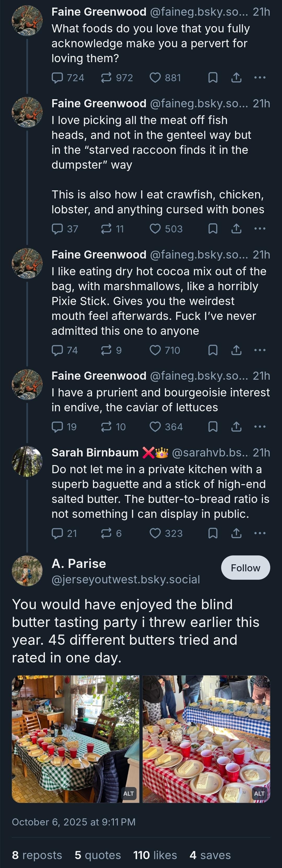
Task: Open more options on the first post
Action: [260, 78]
